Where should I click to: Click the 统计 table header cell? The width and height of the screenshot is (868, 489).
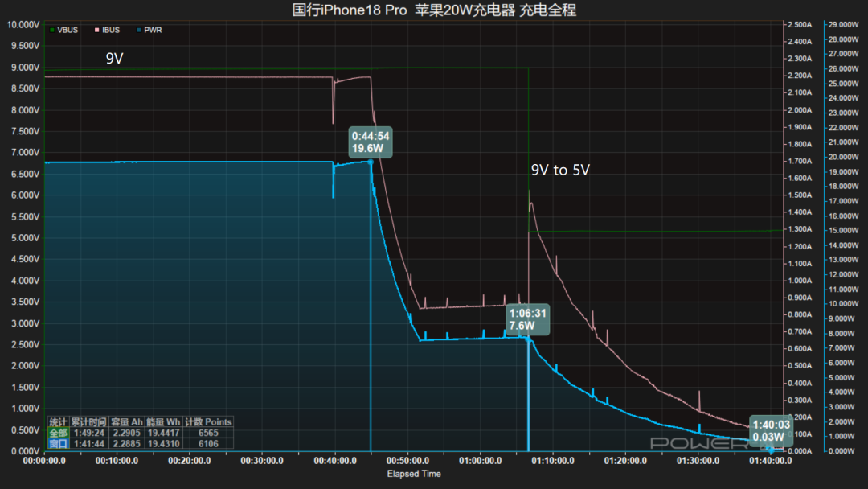[x=59, y=422]
